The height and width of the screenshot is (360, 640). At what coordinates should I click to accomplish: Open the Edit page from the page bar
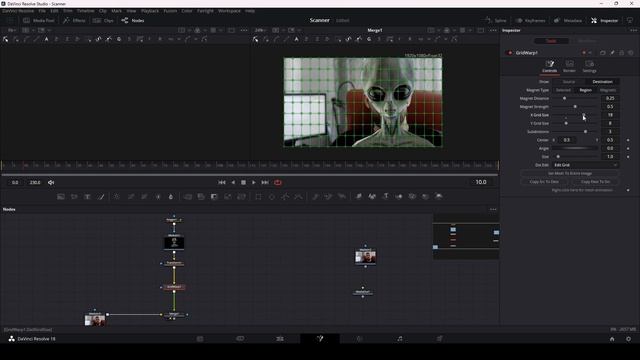(x=280, y=339)
